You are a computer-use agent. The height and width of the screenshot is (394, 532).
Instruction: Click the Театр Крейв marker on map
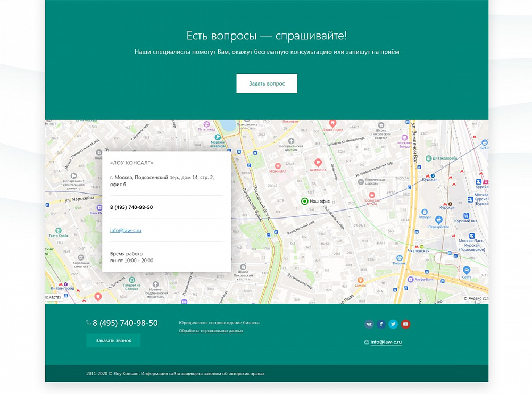[59, 231]
